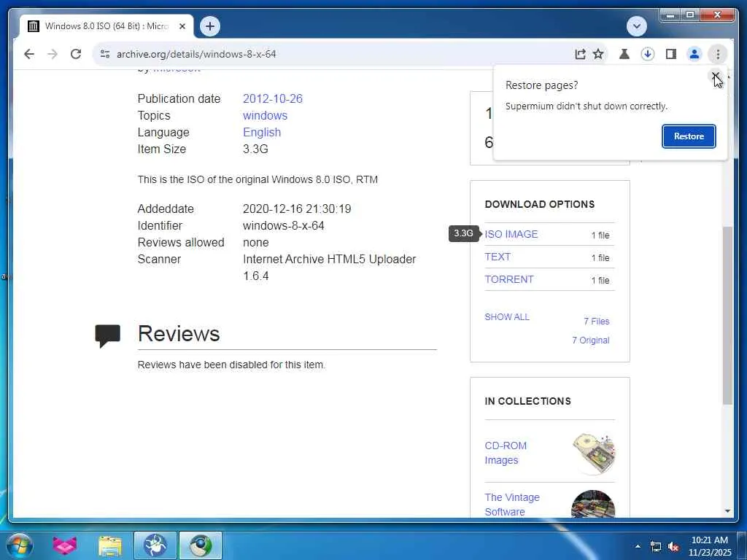Open the 7 Files link
The image size is (747, 560).
coord(597,322)
